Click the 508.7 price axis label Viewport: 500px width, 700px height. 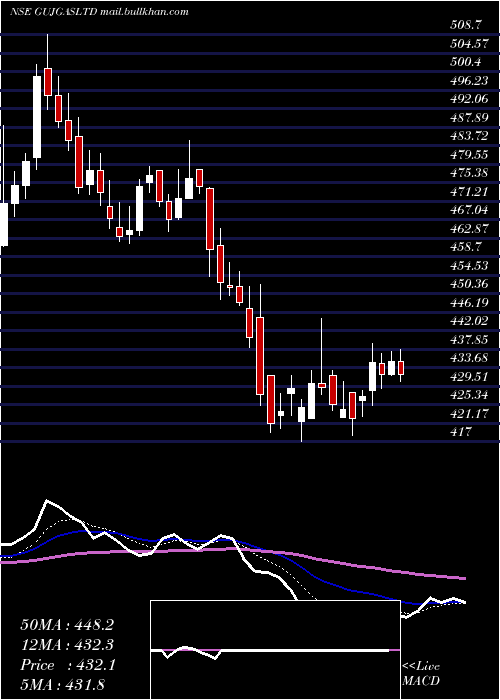coord(466,25)
